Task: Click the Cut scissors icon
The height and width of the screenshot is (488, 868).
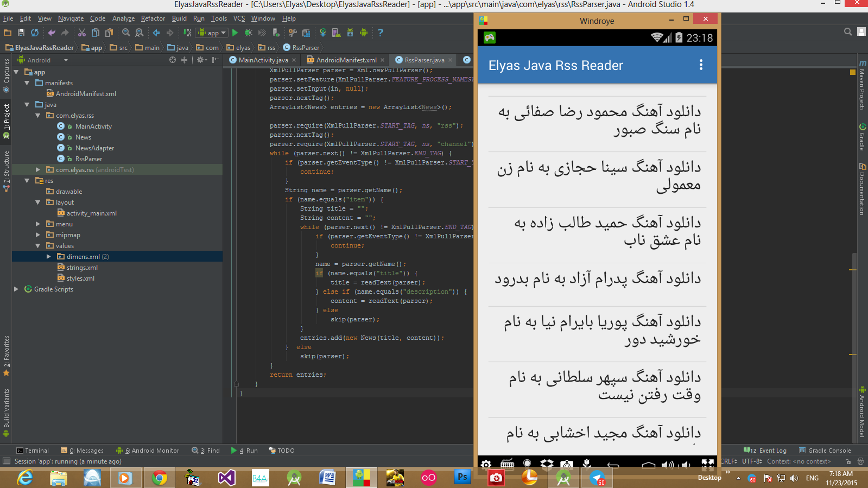Action: tap(82, 33)
